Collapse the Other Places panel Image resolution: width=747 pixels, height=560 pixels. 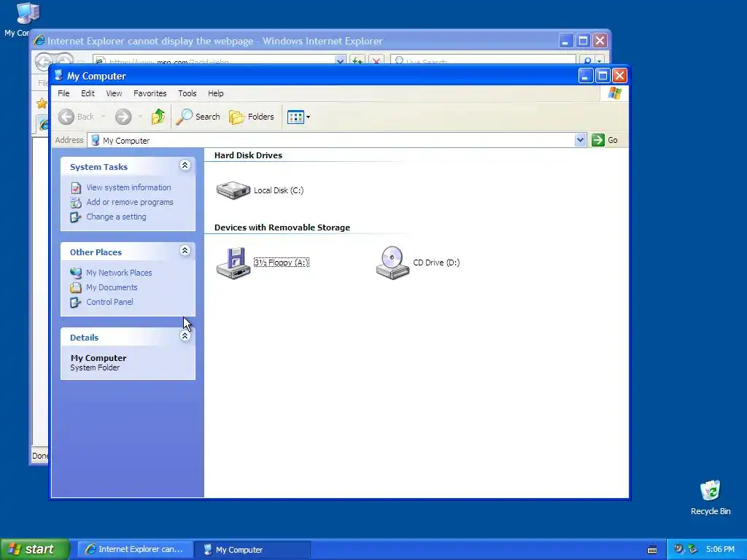(x=185, y=251)
